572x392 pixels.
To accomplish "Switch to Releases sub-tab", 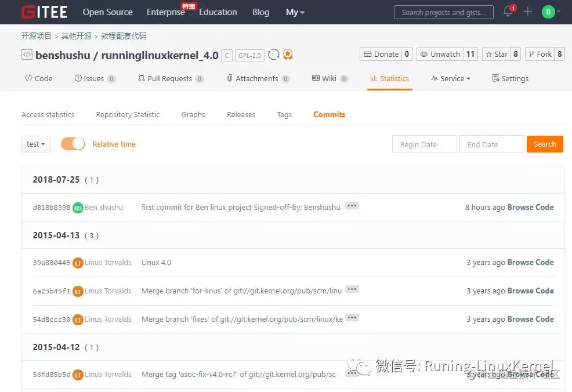I will [x=241, y=114].
